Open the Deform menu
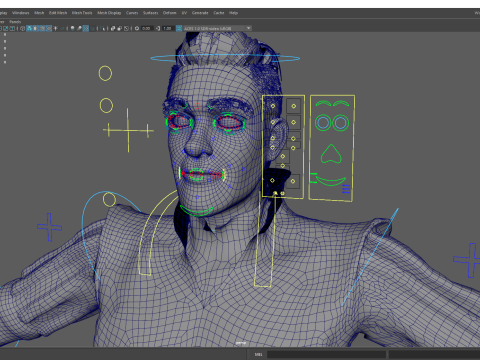Screen dimensions: 480x360 (x=170, y=13)
